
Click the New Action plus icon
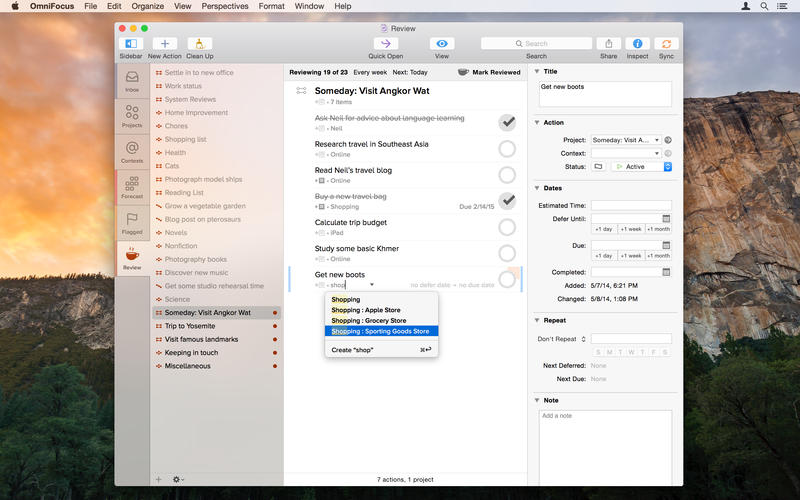(x=165, y=44)
